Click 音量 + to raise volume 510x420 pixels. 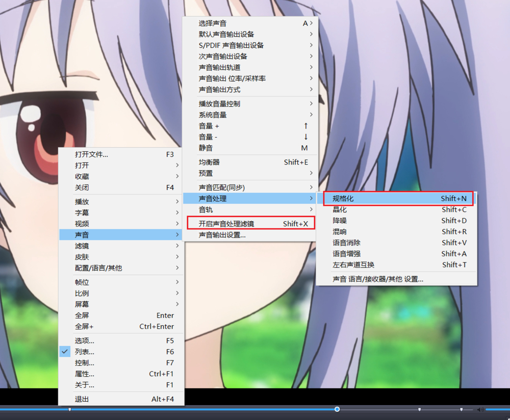[x=250, y=126]
